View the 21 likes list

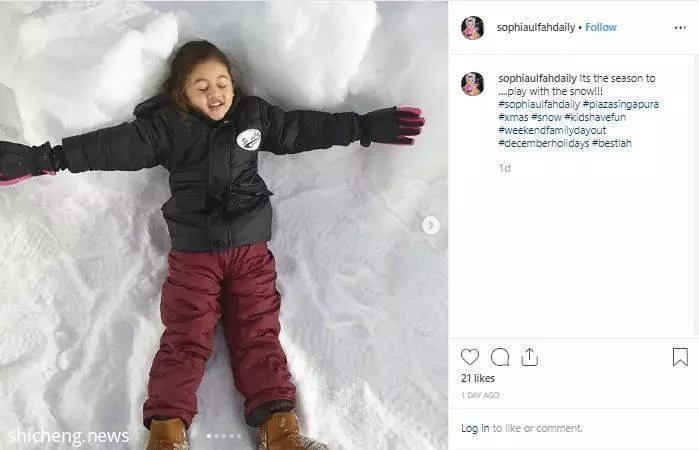(x=478, y=378)
